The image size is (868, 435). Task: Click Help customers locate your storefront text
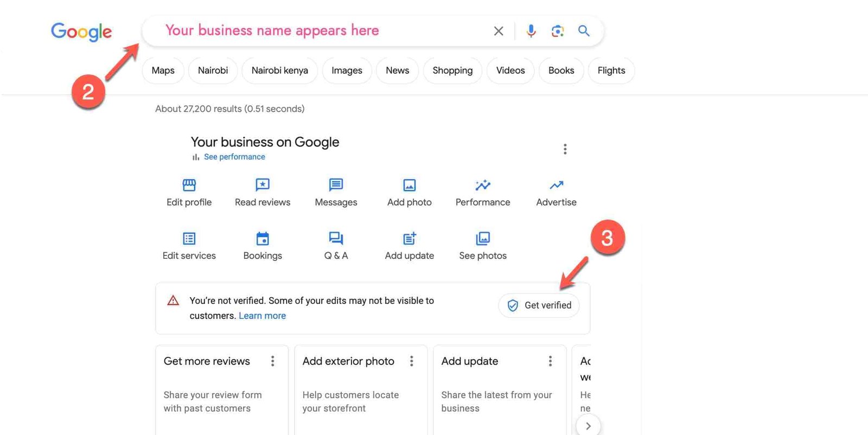[350, 401]
